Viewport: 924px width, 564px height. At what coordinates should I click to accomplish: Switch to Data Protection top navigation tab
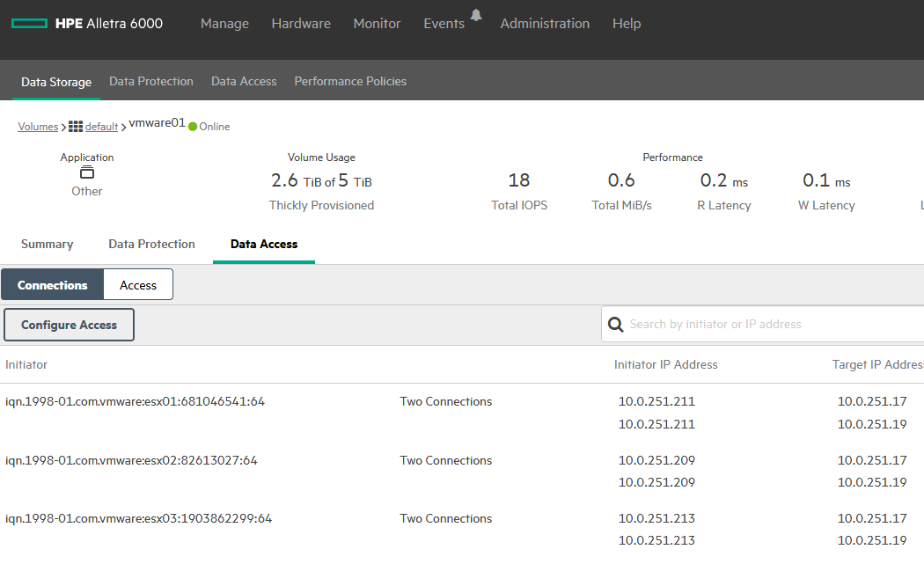150,81
